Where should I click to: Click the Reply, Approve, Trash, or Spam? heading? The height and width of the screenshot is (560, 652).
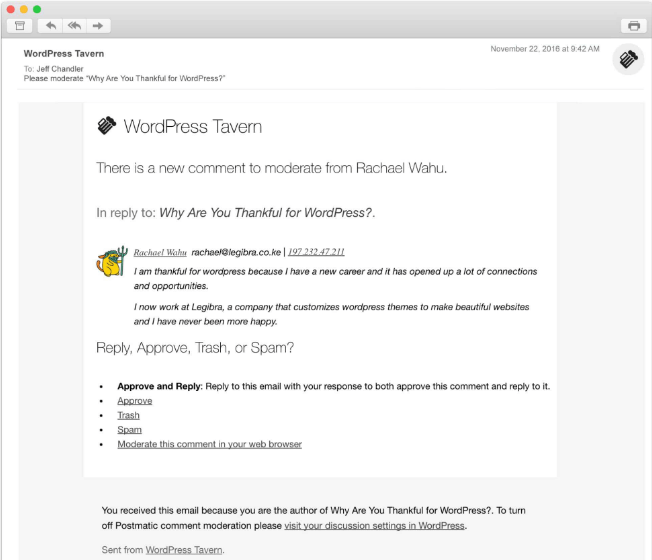195,348
